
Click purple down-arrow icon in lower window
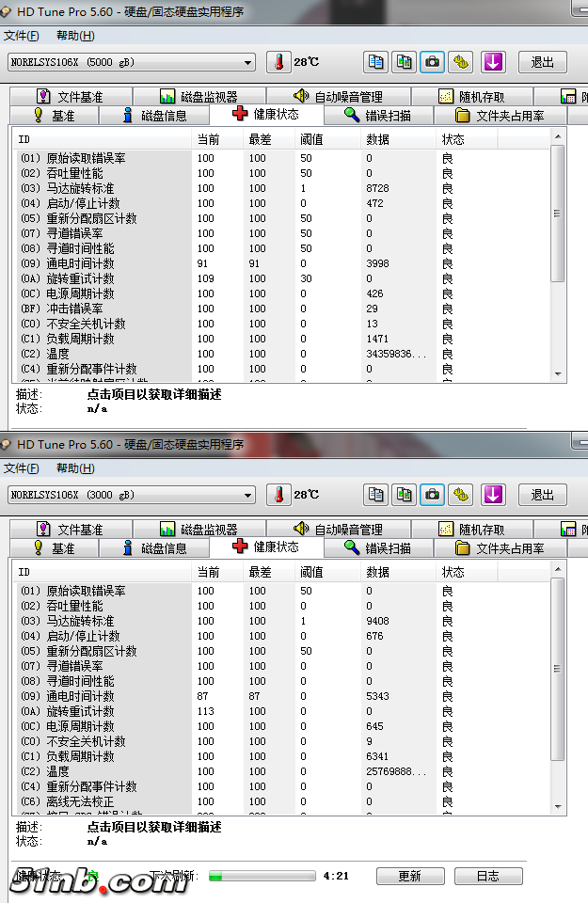point(493,494)
